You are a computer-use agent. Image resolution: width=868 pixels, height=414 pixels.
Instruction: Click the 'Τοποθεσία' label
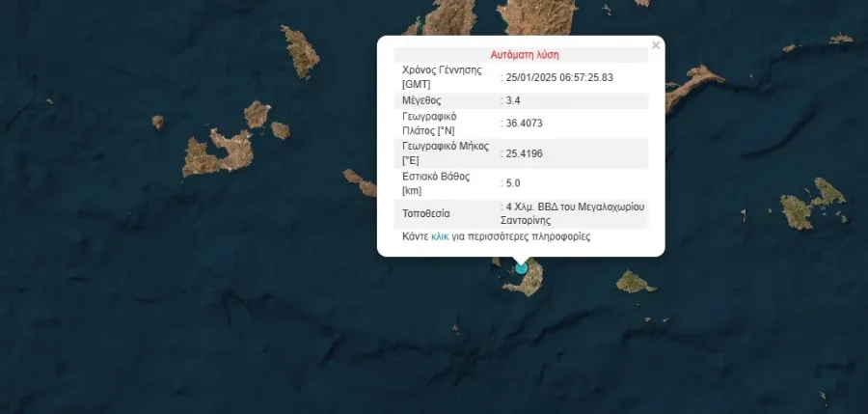[x=426, y=214]
